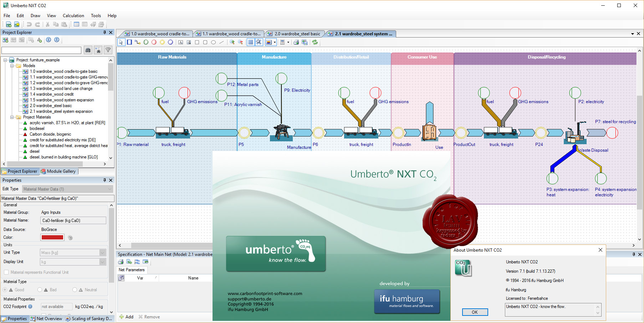This screenshot has width=644, height=323.
Task: Select the Neutral material type radio
Action: 75,290
